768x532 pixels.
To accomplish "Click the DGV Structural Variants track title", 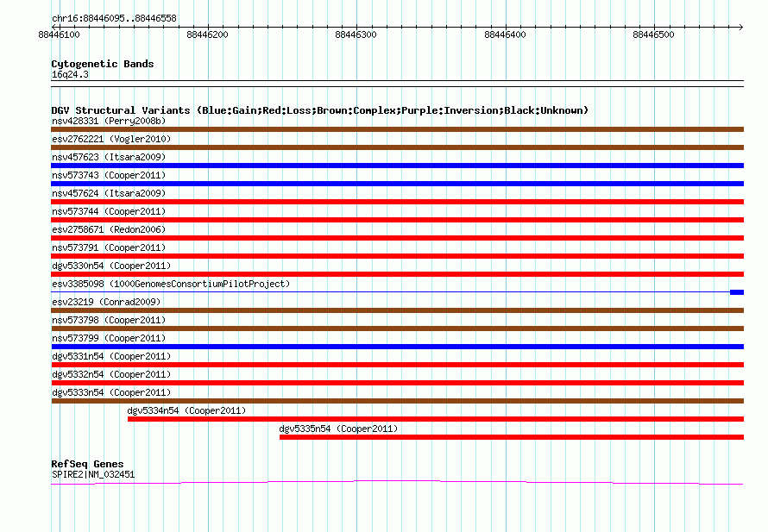I will 319,110.
